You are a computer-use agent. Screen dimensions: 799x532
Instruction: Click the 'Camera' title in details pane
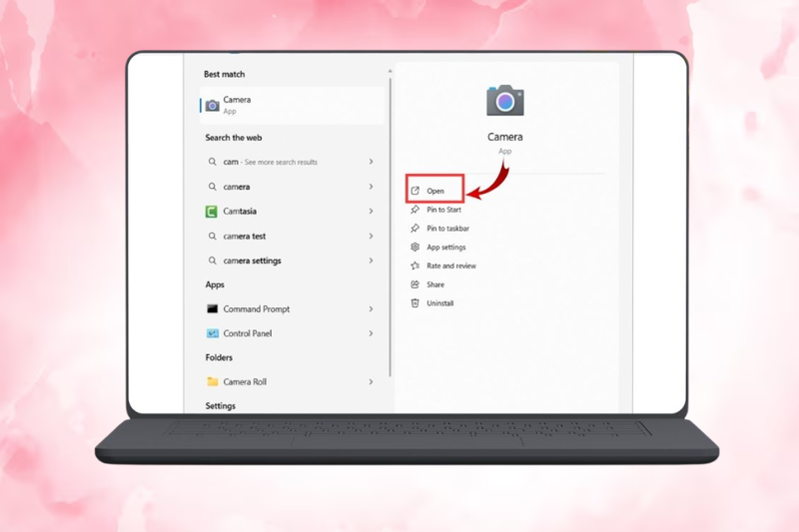click(x=505, y=137)
